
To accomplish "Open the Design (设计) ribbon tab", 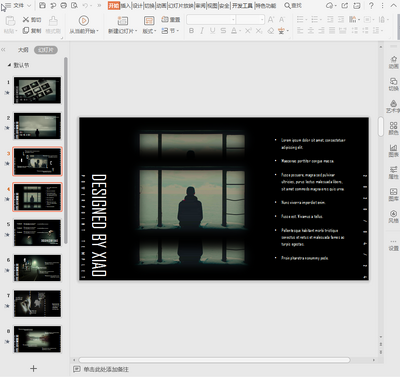I will 137,5.
